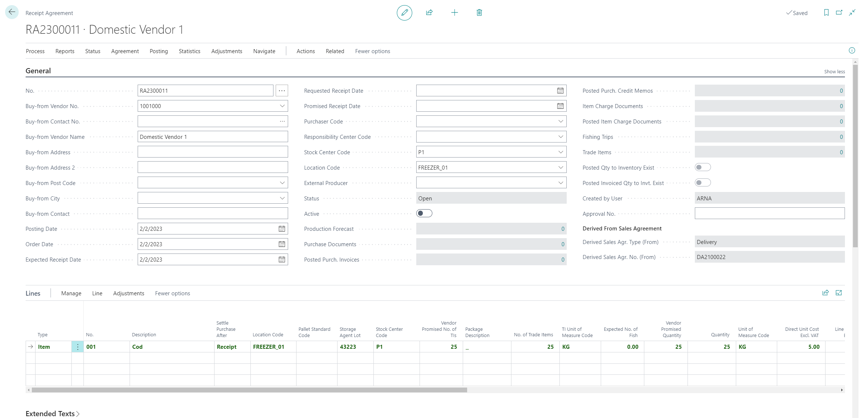The height and width of the screenshot is (418, 868).
Task: Toggle the Active switch
Action: [424, 214]
